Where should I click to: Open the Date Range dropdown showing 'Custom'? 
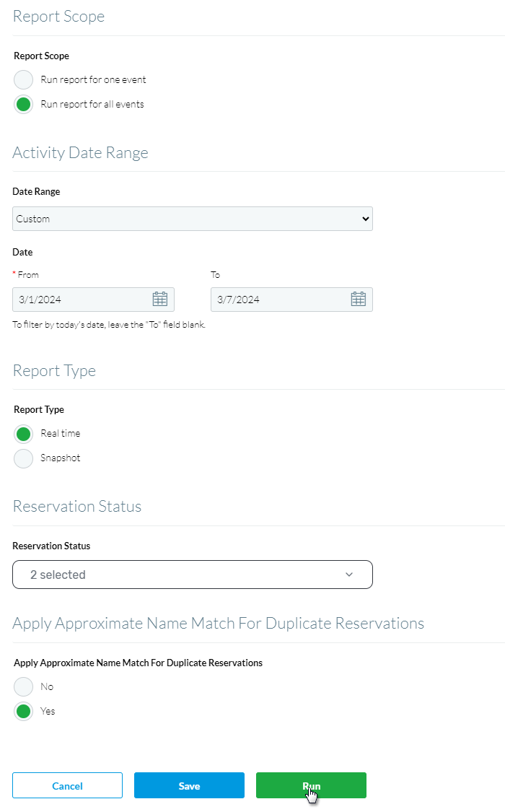(193, 218)
